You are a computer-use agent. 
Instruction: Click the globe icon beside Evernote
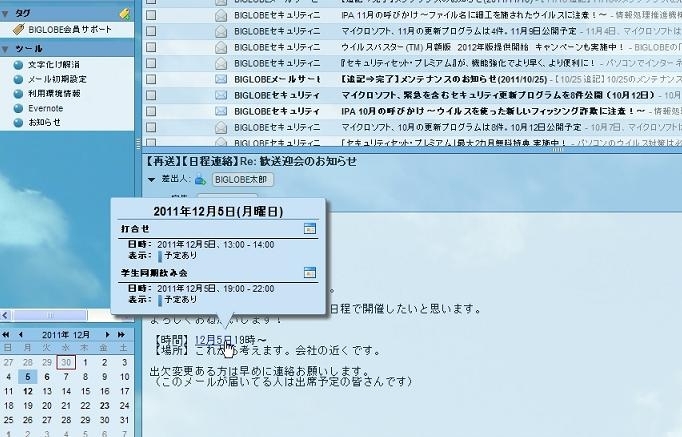click(18, 108)
